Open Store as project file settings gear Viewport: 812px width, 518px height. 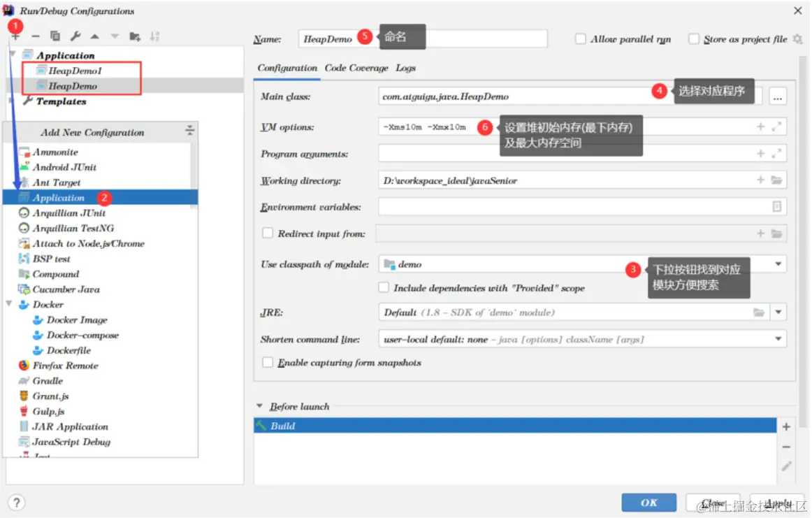(x=797, y=39)
